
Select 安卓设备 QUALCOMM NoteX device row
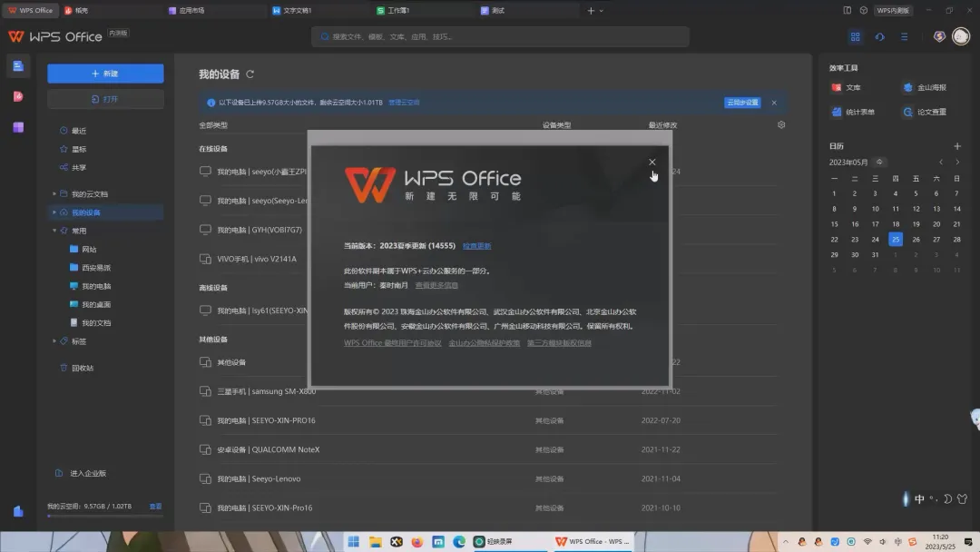click(488, 449)
